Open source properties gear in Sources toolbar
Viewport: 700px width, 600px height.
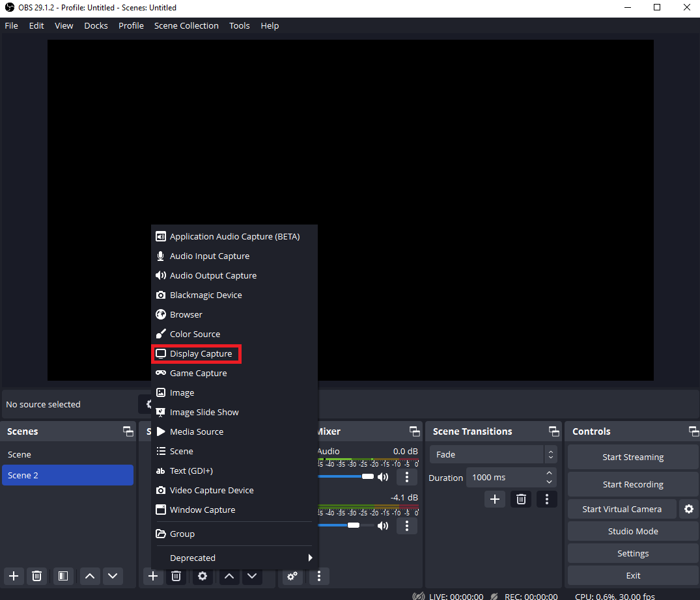[203, 576]
